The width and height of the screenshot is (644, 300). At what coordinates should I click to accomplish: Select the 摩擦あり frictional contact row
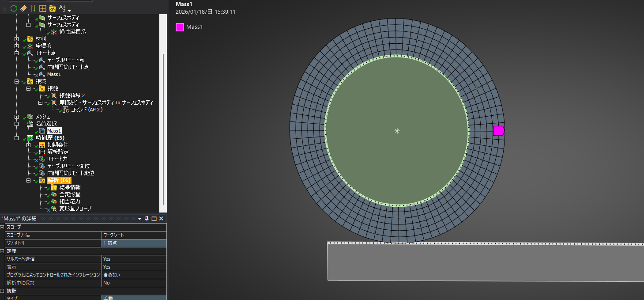point(106,103)
